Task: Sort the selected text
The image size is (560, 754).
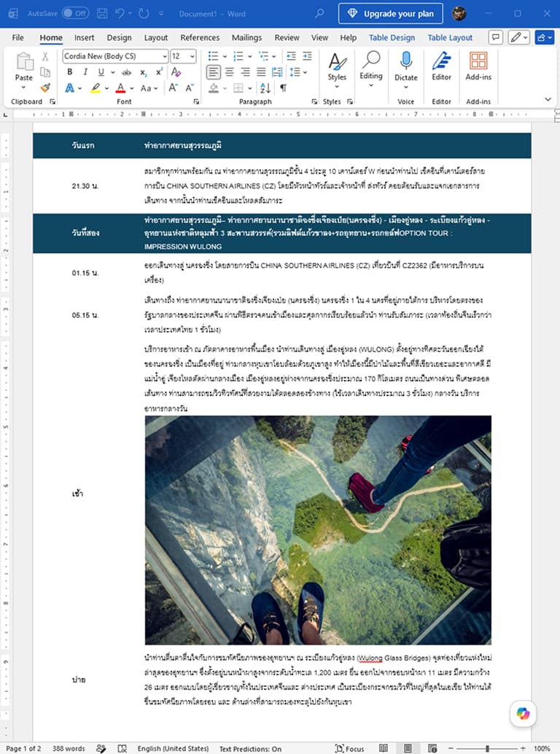Action: 265,88
